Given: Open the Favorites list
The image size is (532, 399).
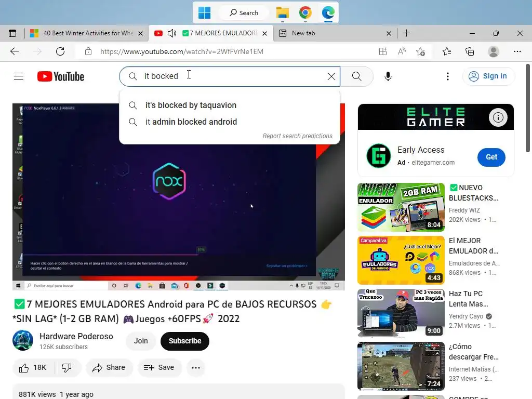Looking at the screenshot, I should [x=447, y=51].
